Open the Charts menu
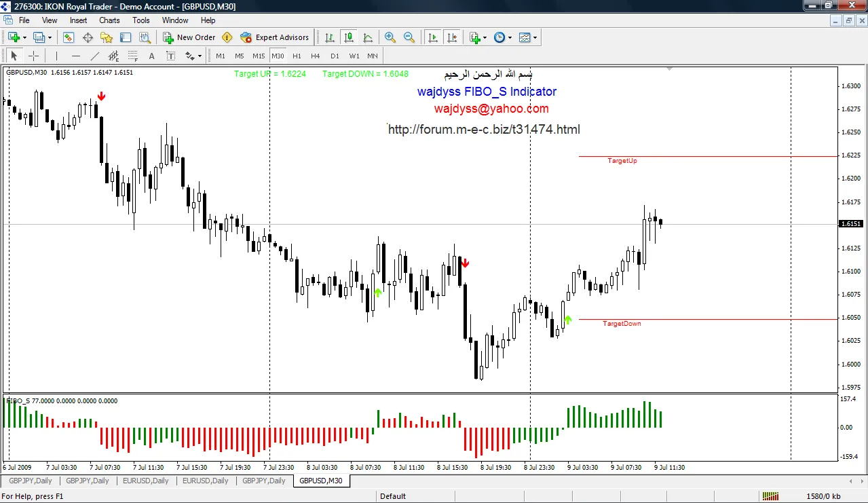The width and height of the screenshot is (868, 503). 109,20
